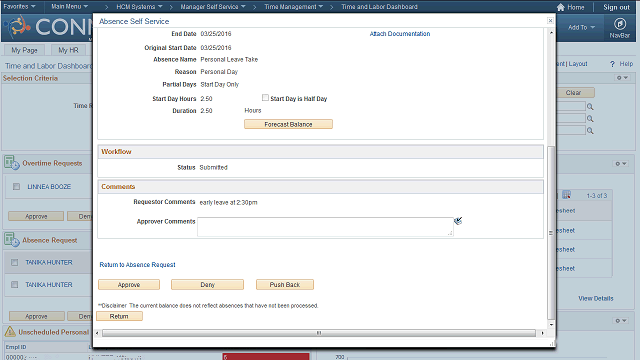Expand the Manager Self Service breadcrumb menu
Viewport: 640px width, 360px height.
[213, 7]
